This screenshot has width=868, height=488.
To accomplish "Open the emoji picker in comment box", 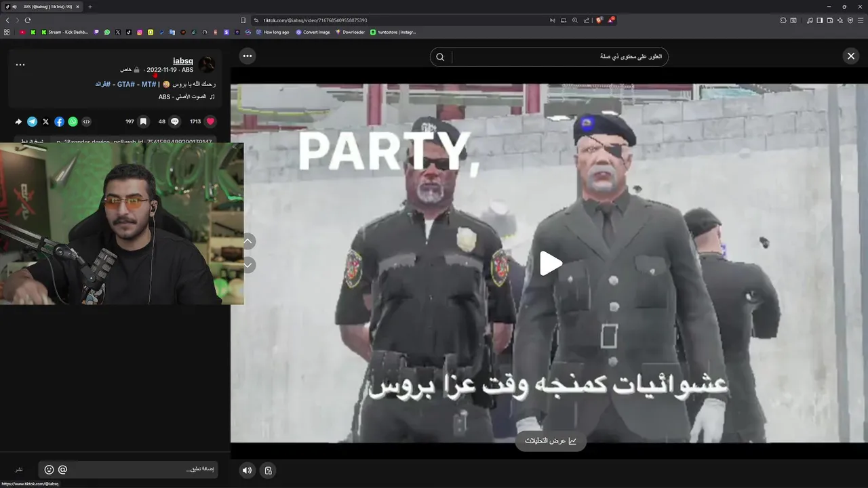I will point(49,470).
